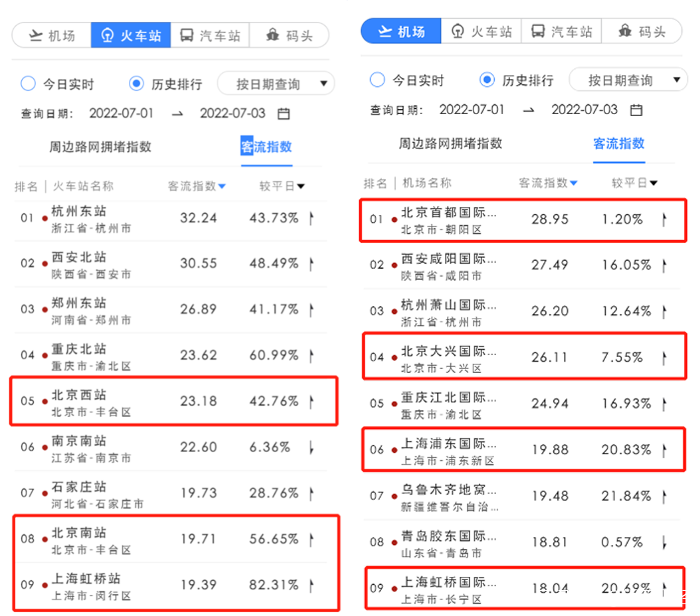The width and height of the screenshot is (700, 616).
Task: Switch to 周边路网拥堵指数 tab on right
Action: (x=450, y=143)
